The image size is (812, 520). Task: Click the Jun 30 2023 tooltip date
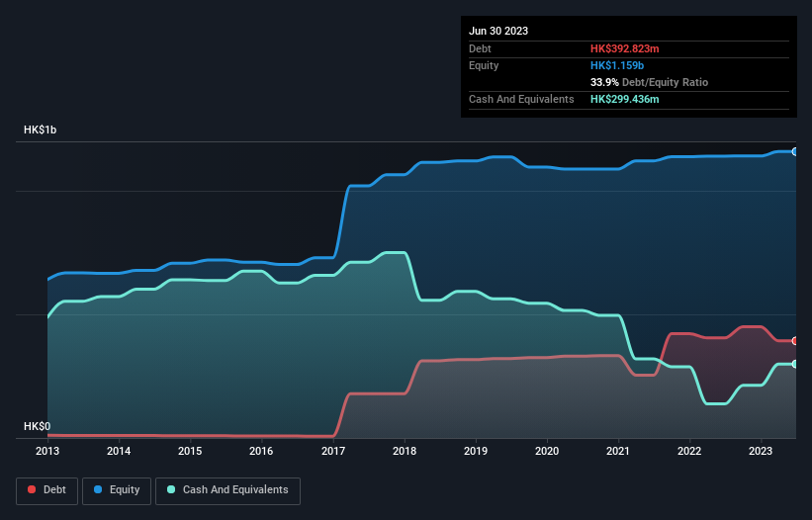(x=498, y=31)
